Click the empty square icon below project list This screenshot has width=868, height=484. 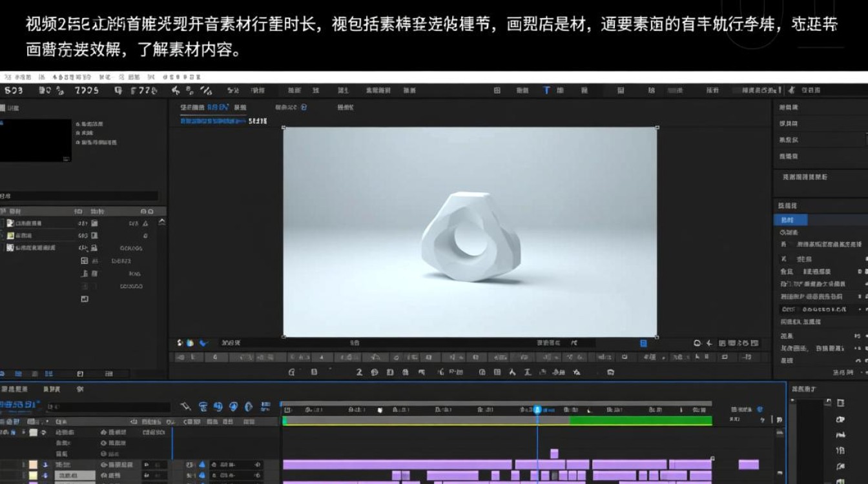point(84,299)
